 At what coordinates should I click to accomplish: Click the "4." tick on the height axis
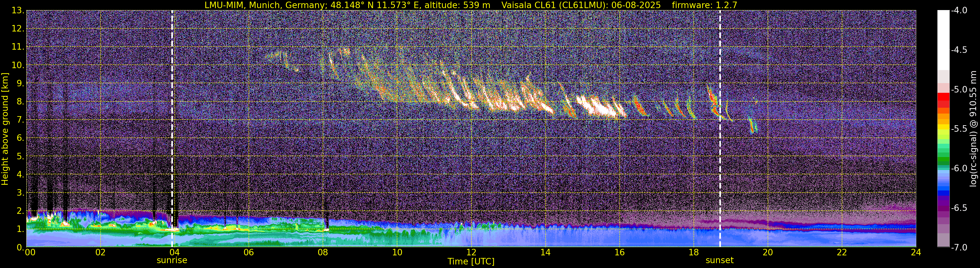tap(20, 175)
